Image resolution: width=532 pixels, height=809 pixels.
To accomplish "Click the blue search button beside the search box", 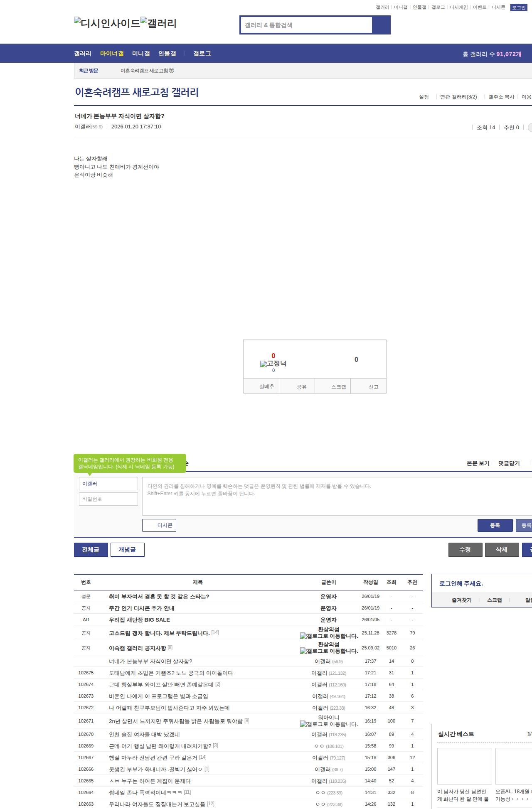I will (x=381, y=25).
